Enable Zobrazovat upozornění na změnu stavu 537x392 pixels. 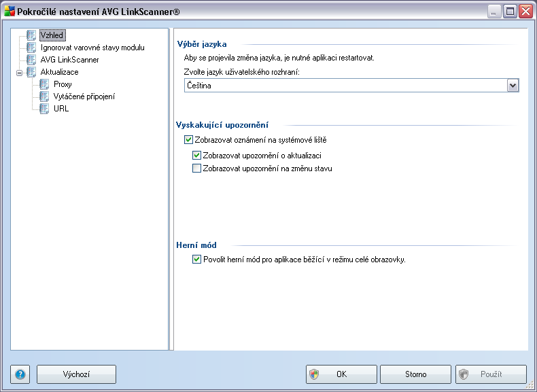click(x=196, y=168)
